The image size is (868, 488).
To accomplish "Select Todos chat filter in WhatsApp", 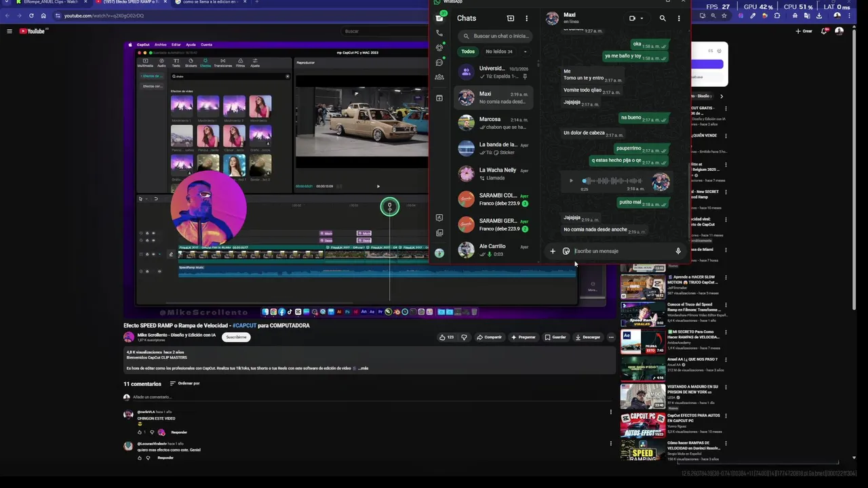I will coord(468,52).
